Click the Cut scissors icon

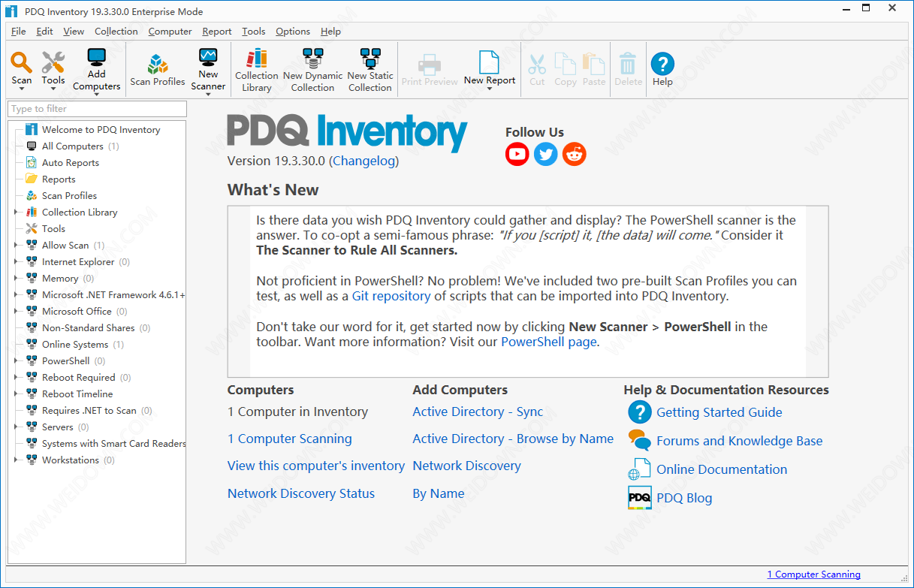point(537,64)
